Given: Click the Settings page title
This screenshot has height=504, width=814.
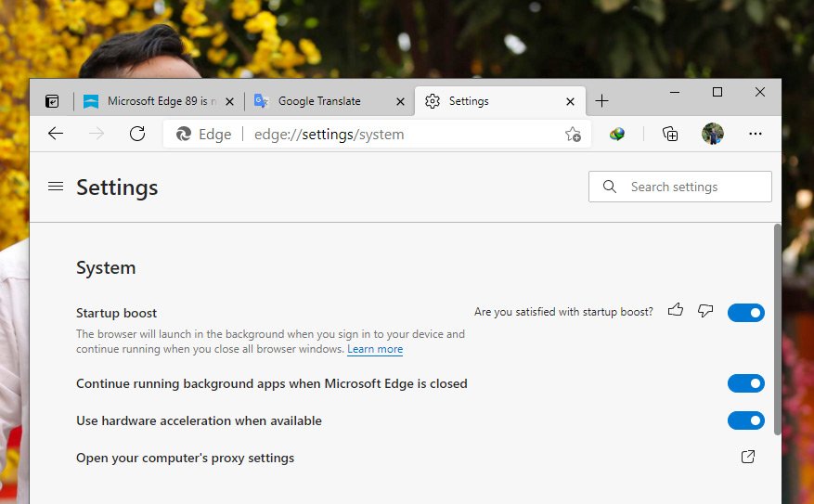Looking at the screenshot, I should (117, 187).
